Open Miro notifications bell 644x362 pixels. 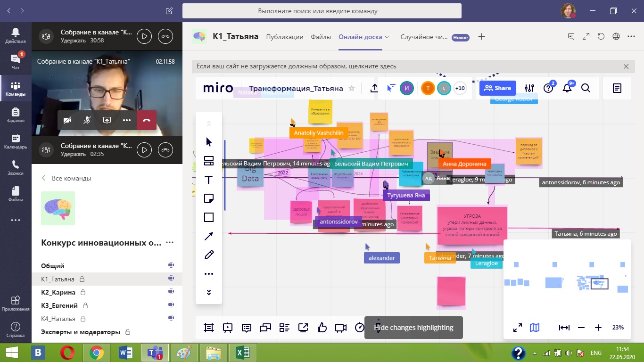pyautogui.click(x=567, y=88)
